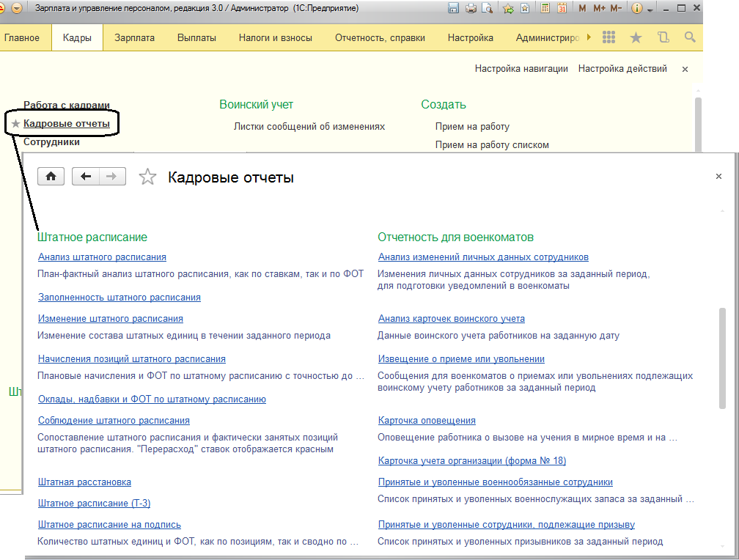Viewport: 739px width, 560px height.
Task: Open Штатное расписание (Т-3) report link
Action: pyautogui.click(x=94, y=504)
